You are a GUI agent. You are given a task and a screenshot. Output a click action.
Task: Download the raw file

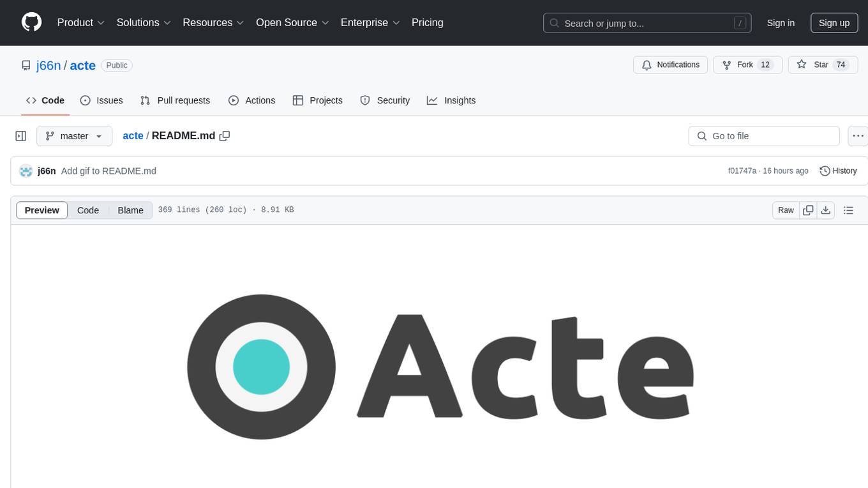pos(825,210)
